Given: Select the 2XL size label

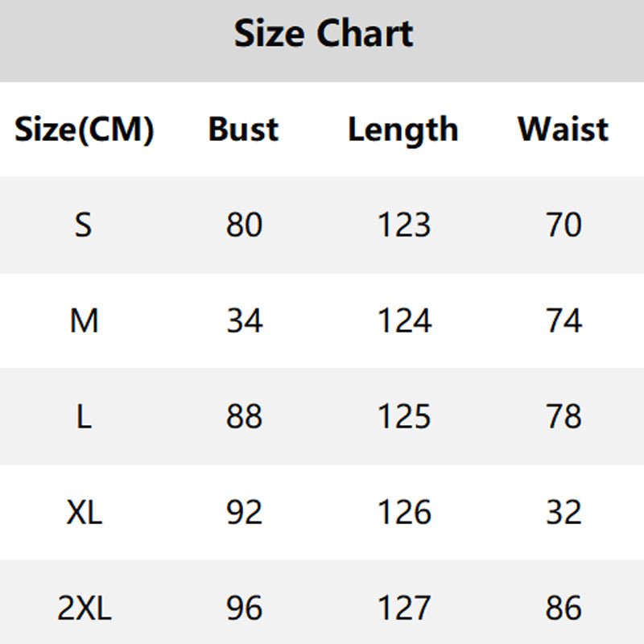Looking at the screenshot, I should click(84, 609).
